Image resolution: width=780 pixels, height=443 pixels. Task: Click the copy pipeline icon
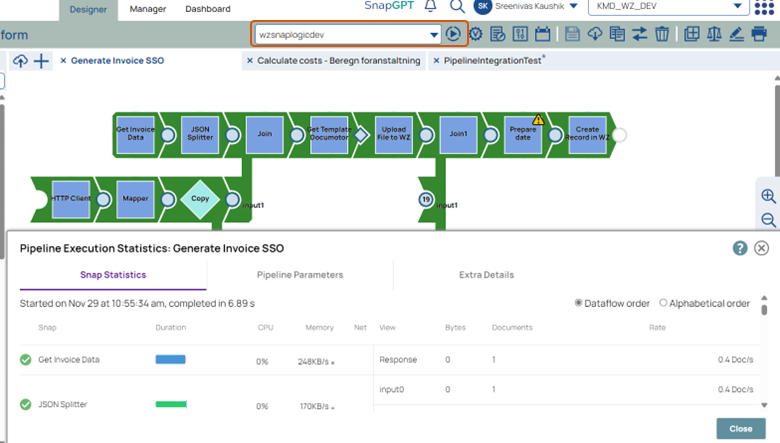(617, 34)
